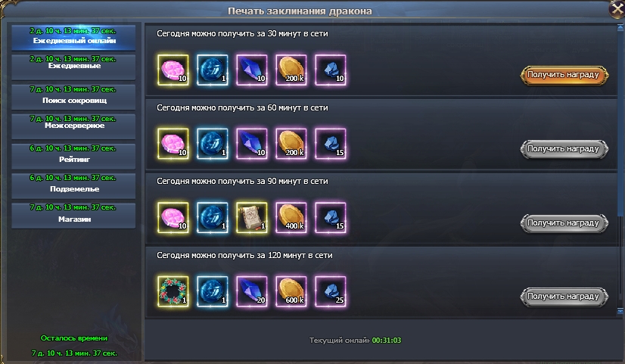Click the Christmas wreath icon in 120-minute reward

[x=173, y=291]
